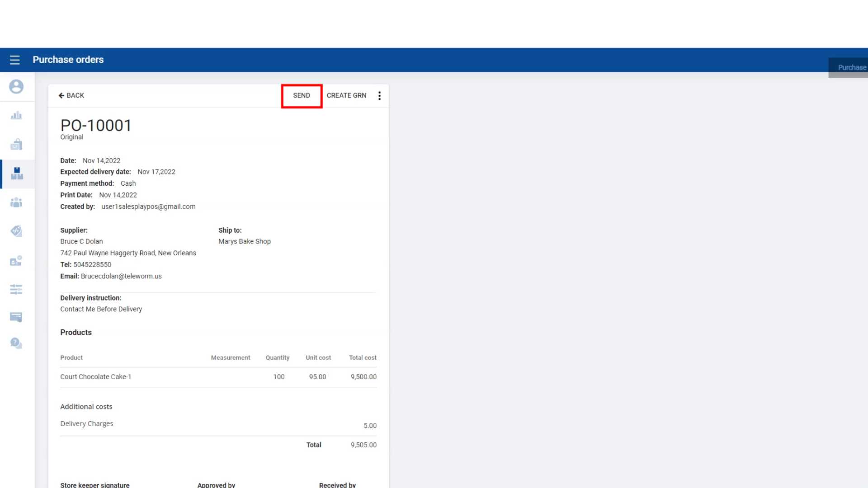Click the Purchase tooltip at top right
This screenshot has height=488, width=868.
point(852,67)
